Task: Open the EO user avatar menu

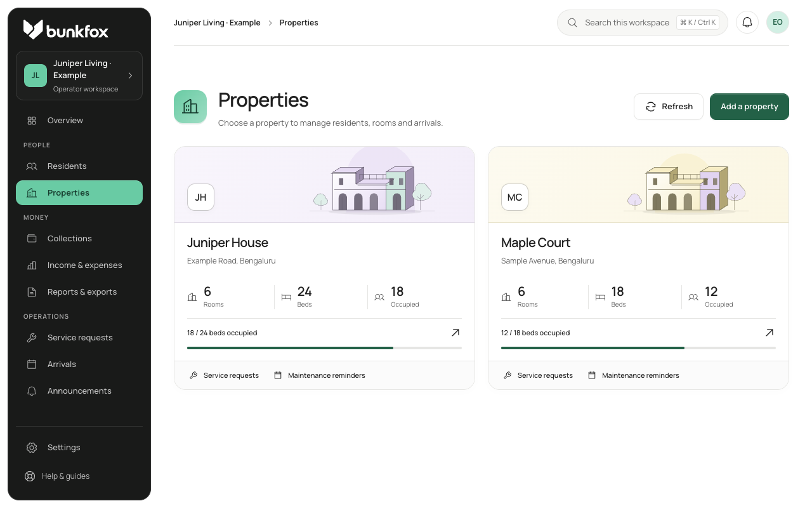Action: tap(778, 22)
